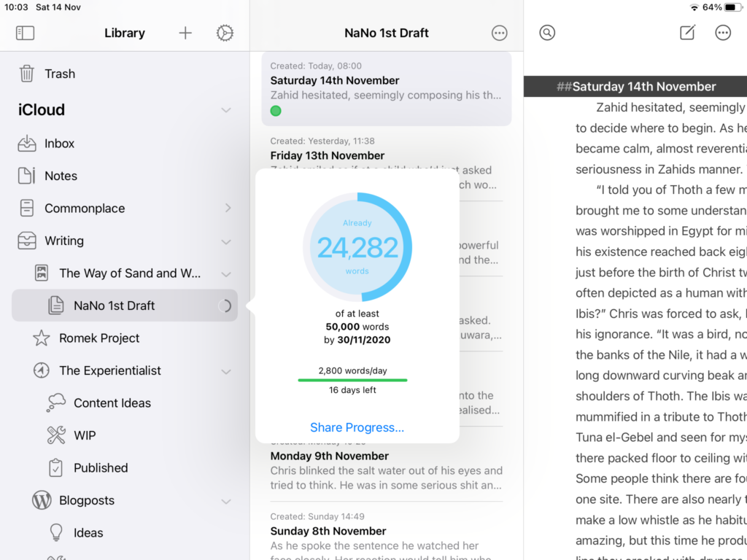Tap the Wi-Fi status icon

(694, 7)
